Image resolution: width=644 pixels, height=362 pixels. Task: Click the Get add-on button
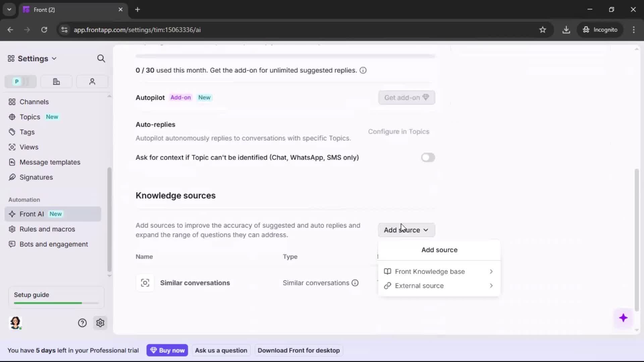click(406, 98)
